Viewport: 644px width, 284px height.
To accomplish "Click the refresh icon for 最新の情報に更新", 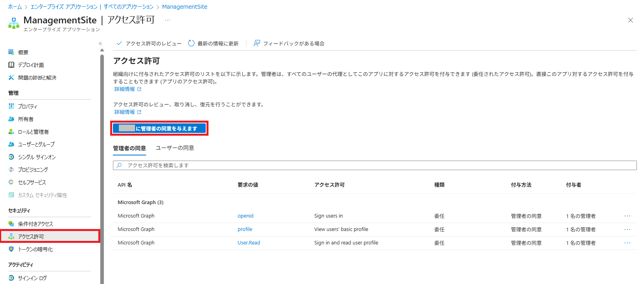I will point(191,44).
